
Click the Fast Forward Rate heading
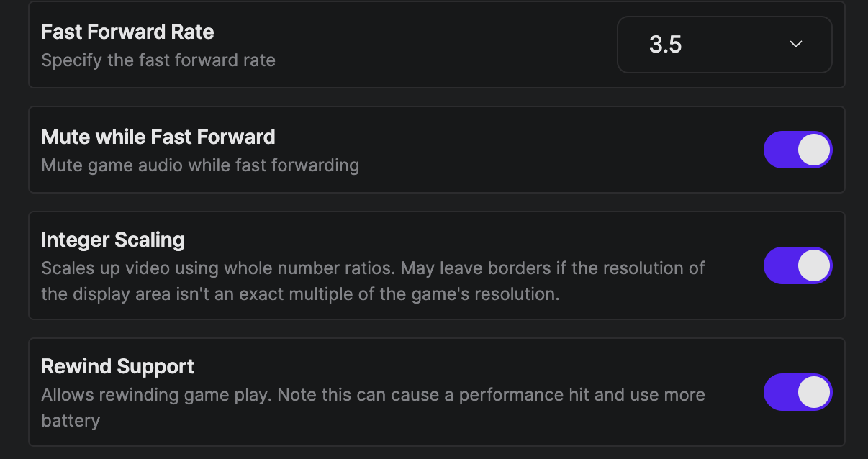(127, 32)
